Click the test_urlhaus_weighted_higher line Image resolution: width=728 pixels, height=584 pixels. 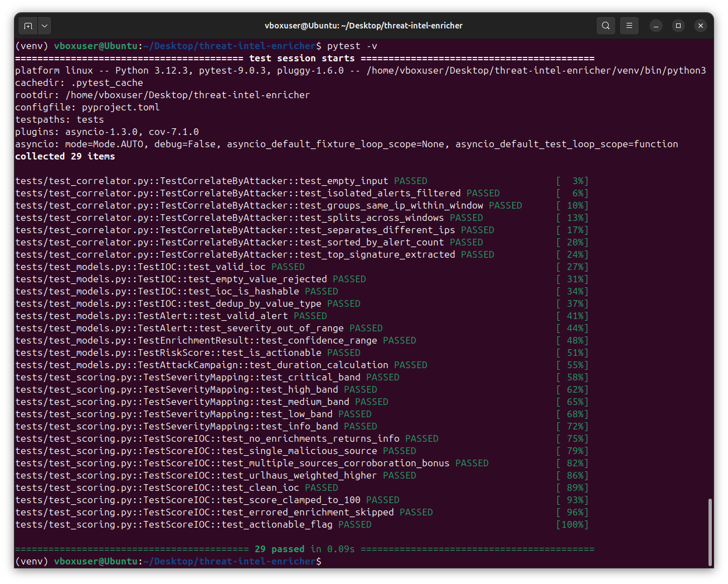click(302, 475)
